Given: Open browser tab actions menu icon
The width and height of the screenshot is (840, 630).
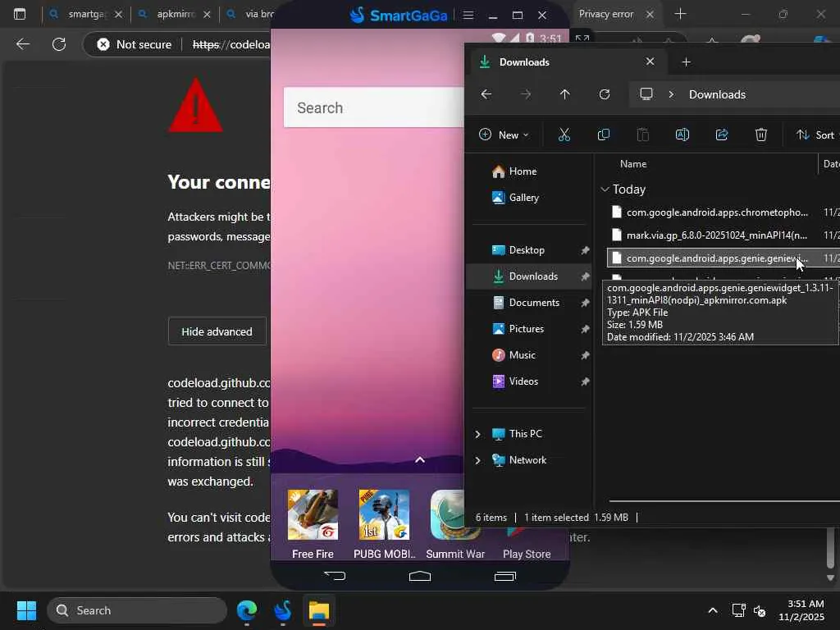Looking at the screenshot, I should click(x=20, y=14).
